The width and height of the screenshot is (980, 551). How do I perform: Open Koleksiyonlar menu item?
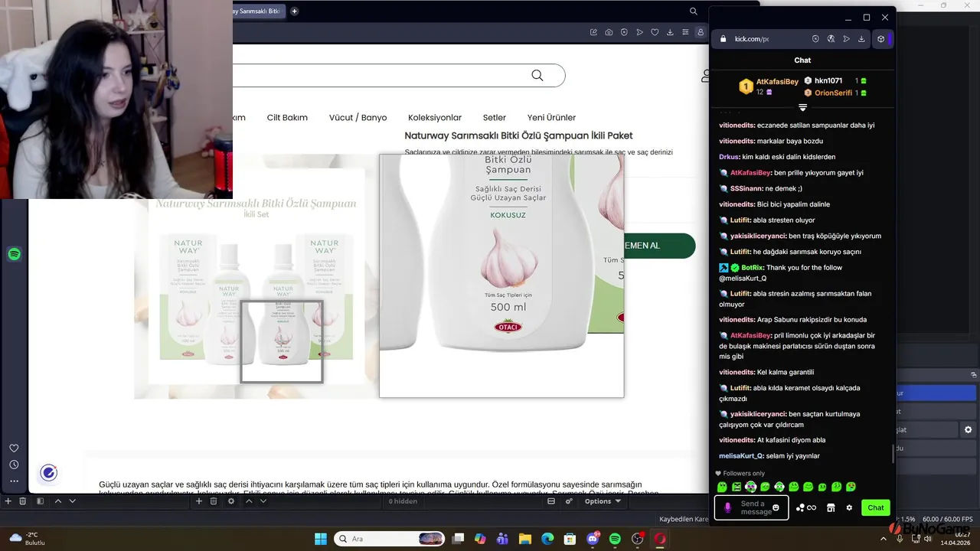coord(435,117)
